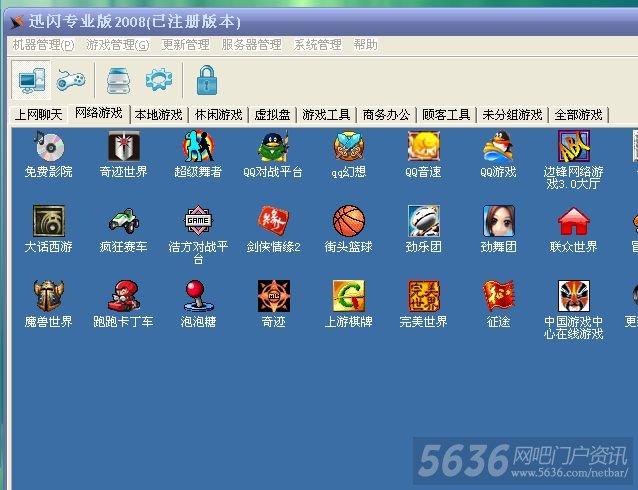Switch to the 顾客工具 tab
Image resolution: width=638 pixels, height=490 pixels.
446,115
